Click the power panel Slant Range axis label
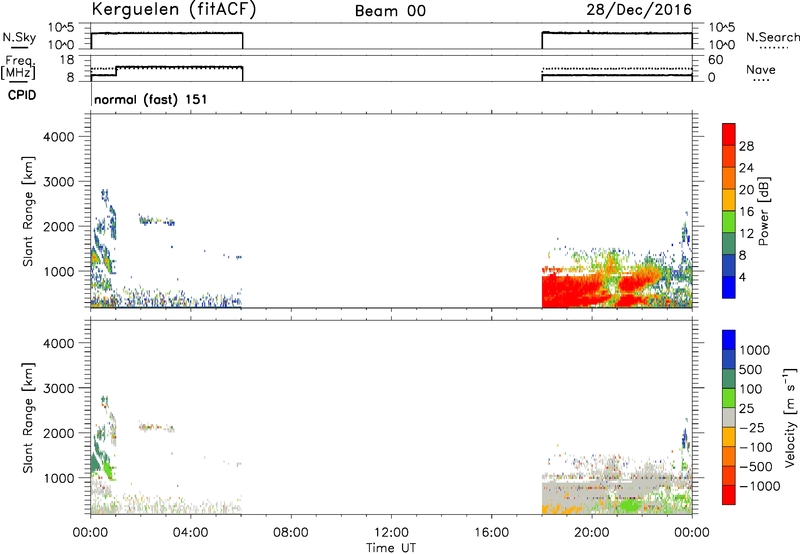Image resolution: width=800 pixels, height=554 pixels. pyautogui.click(x=28, y=211)
